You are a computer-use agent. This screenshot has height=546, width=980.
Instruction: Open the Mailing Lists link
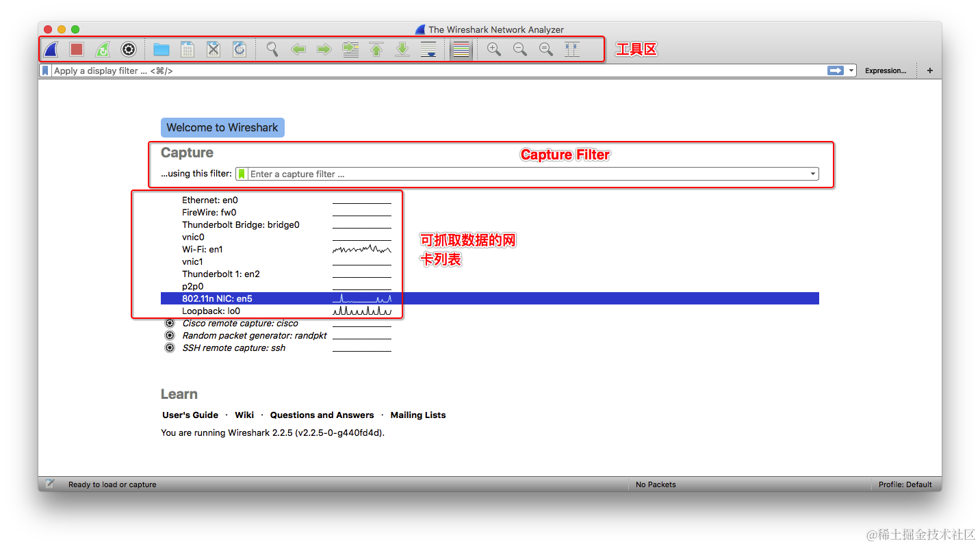click(x=418, y=415)
